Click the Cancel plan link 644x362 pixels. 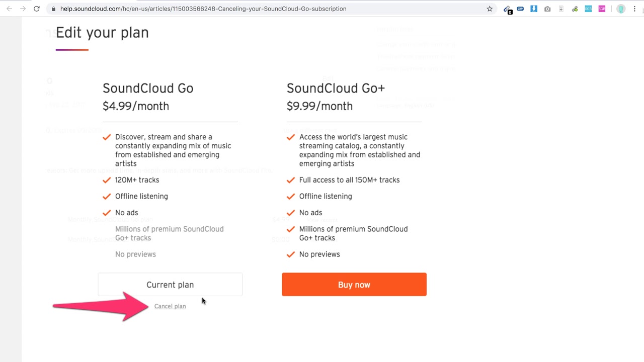tap(170, 306)
